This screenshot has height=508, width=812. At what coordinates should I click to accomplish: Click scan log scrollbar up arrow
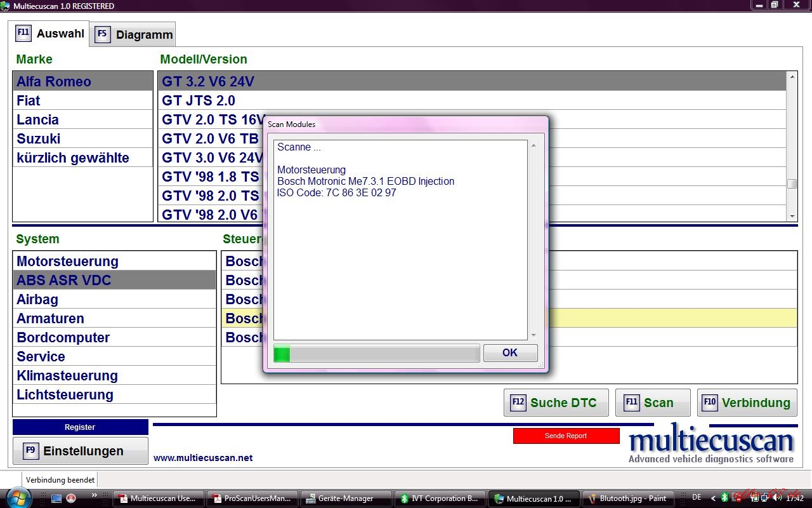[533, 146]
